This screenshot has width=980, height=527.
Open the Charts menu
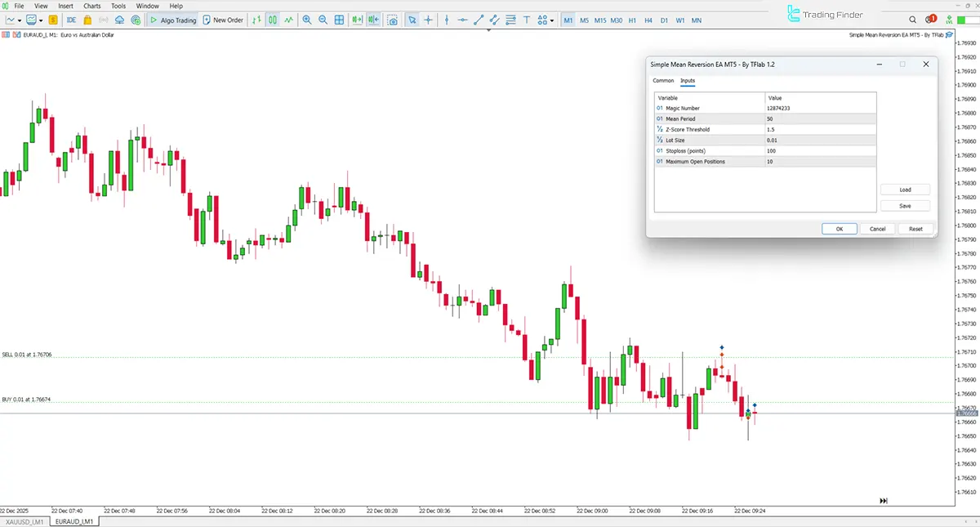pos(91,5)
